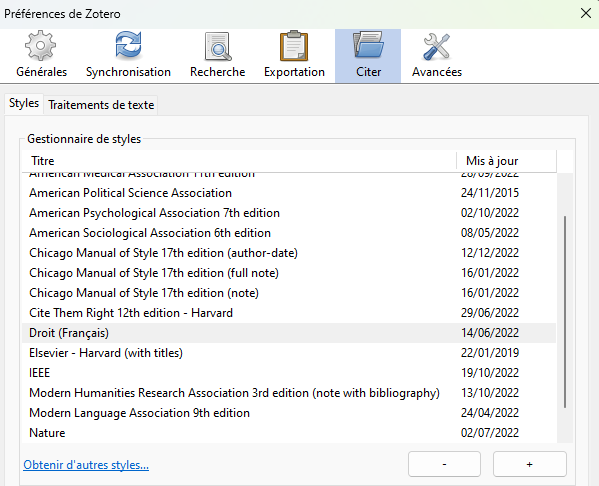
Task: Click the 13/10/2022 update date
Action: [x=490, y=393]
